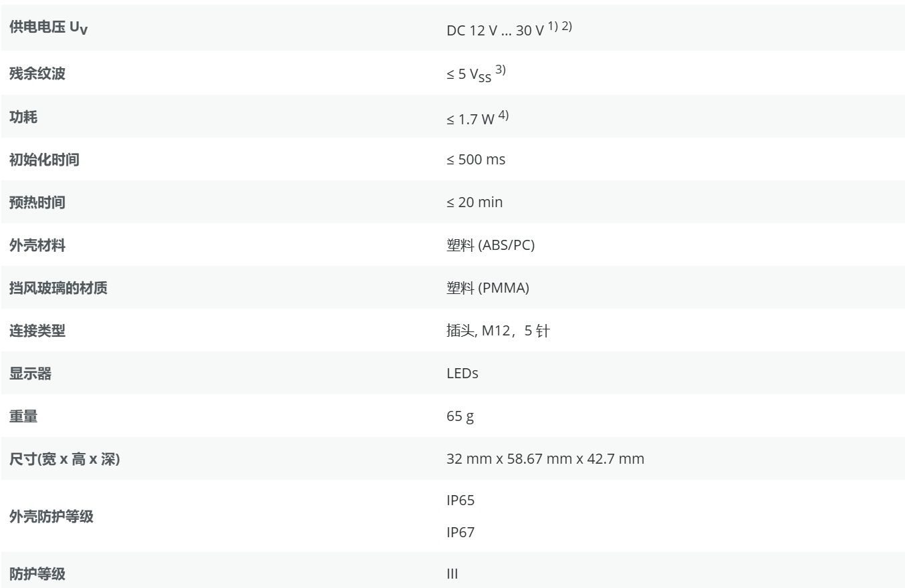Select the DC 12 V ... 30 V value
Image resolution: width=905 pixels, height=588 pixels.
click(x=495, y=31)
